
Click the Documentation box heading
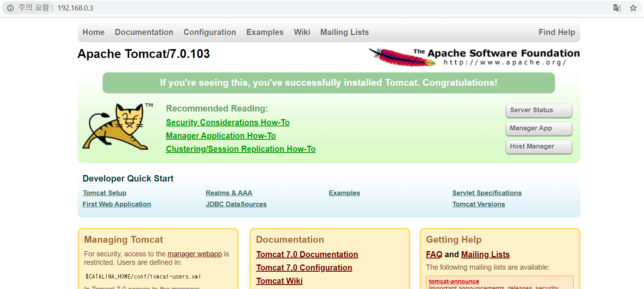click(x=290, y=240)
